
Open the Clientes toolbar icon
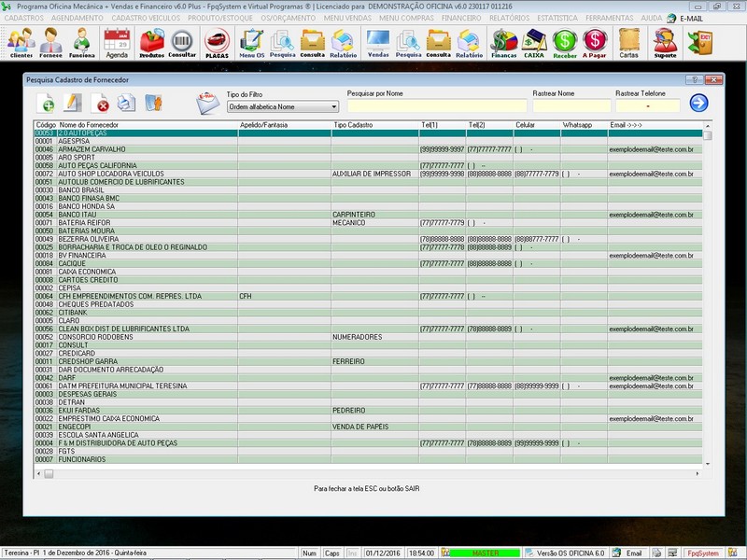[x=21, y=43]
